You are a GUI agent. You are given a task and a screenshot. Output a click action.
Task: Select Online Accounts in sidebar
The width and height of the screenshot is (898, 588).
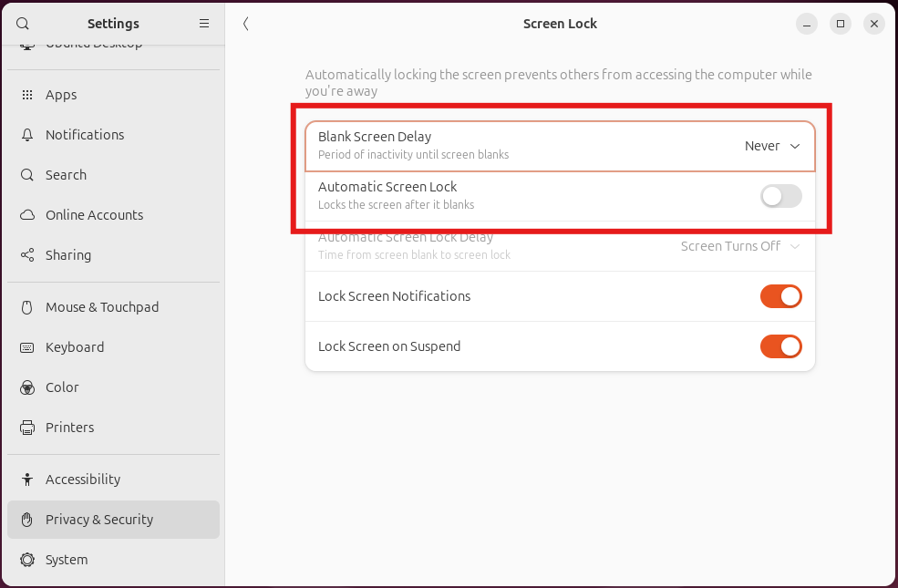[95, 215]
